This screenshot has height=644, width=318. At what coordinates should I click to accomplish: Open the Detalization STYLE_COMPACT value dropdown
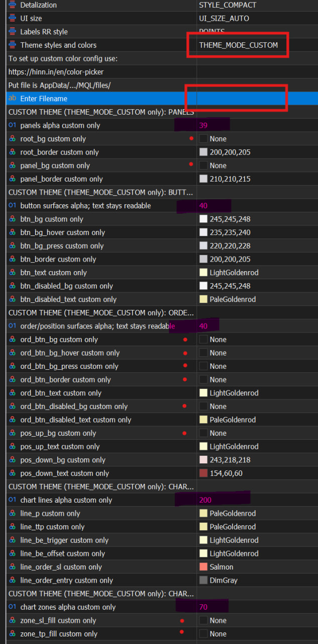(257, 5)
